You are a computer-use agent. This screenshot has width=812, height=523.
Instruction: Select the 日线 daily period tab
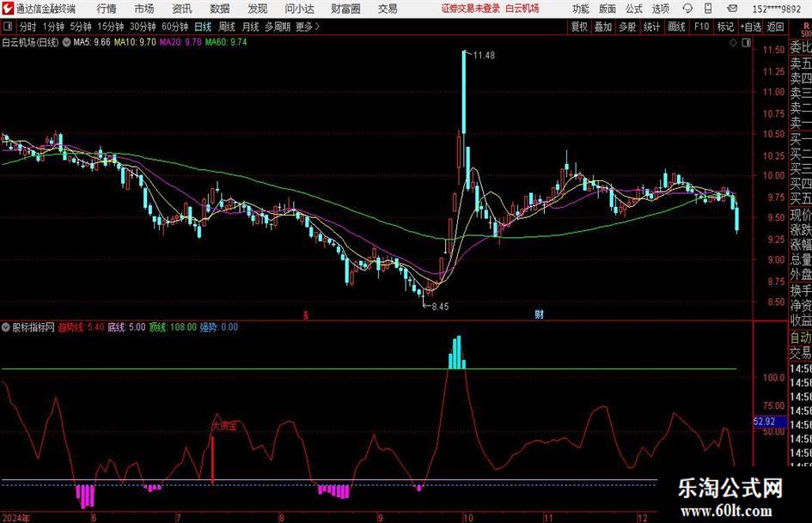pos(203,27)
